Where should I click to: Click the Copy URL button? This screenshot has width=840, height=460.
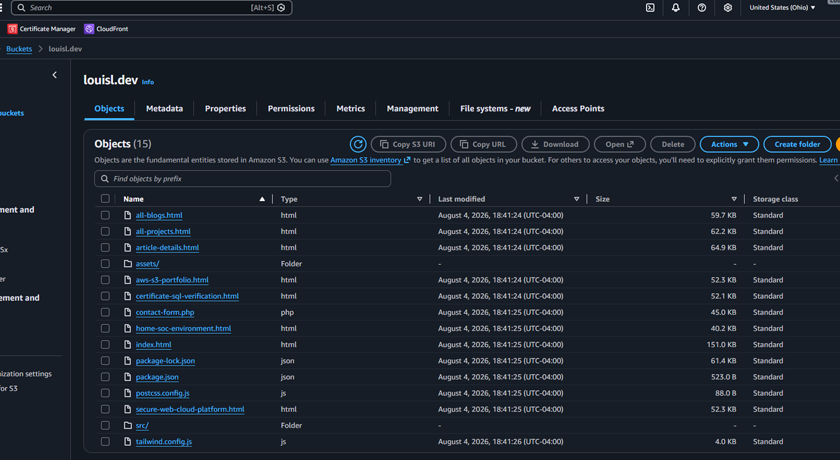pos(484,144)
